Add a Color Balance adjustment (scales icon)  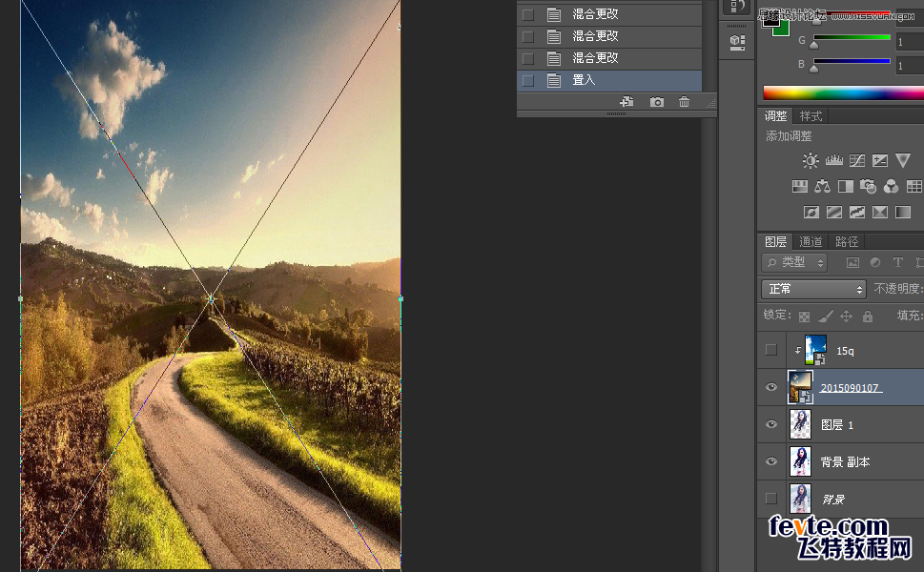[x=823, y=187]
